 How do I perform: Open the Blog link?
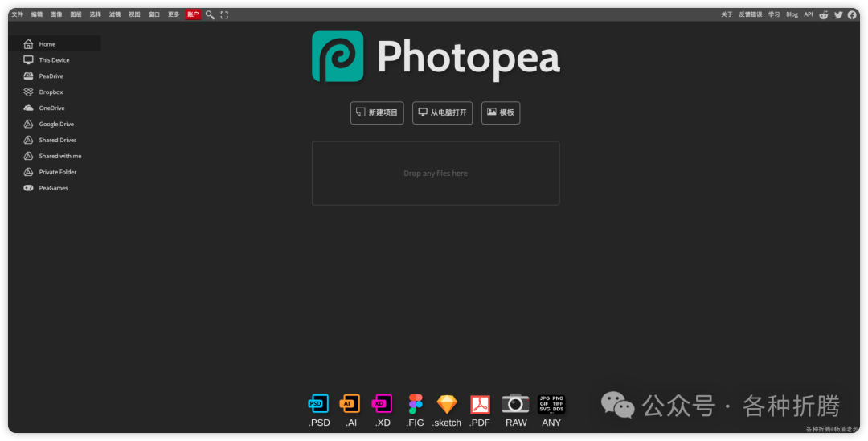point(792,15)
